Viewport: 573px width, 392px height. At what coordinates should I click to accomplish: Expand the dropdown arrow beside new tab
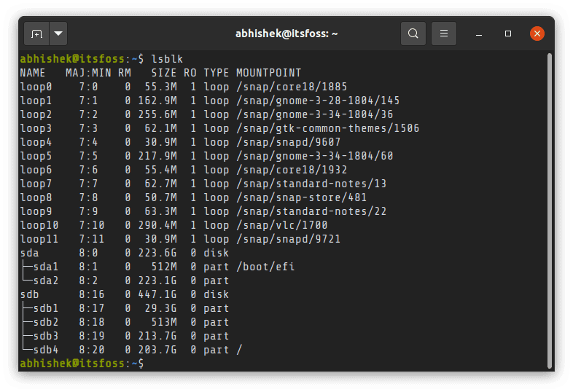tap(58, 34)
